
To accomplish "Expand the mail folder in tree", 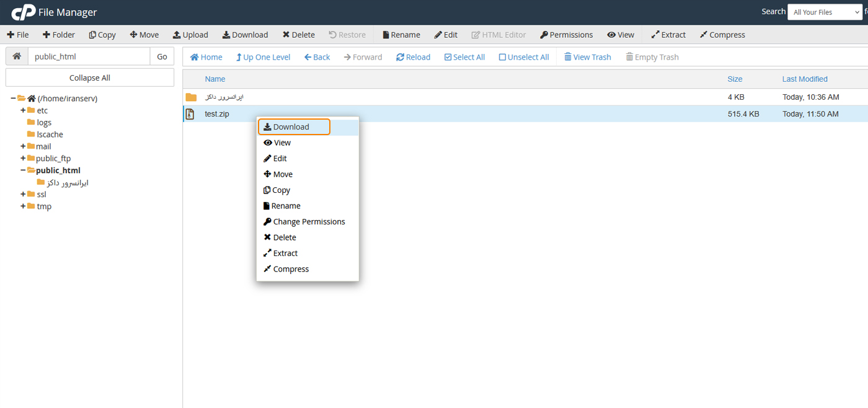I will (x=23, y=146).
